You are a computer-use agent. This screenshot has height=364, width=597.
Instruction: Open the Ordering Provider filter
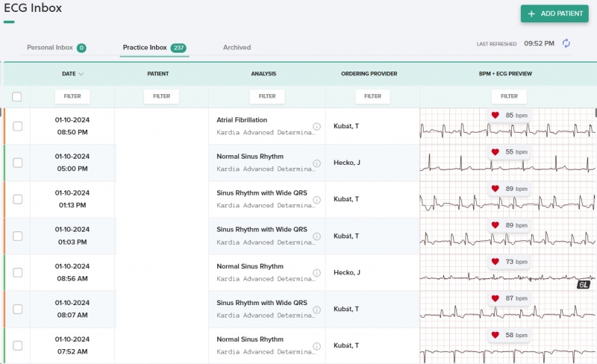pyautogui.click(x=372, y=96)
